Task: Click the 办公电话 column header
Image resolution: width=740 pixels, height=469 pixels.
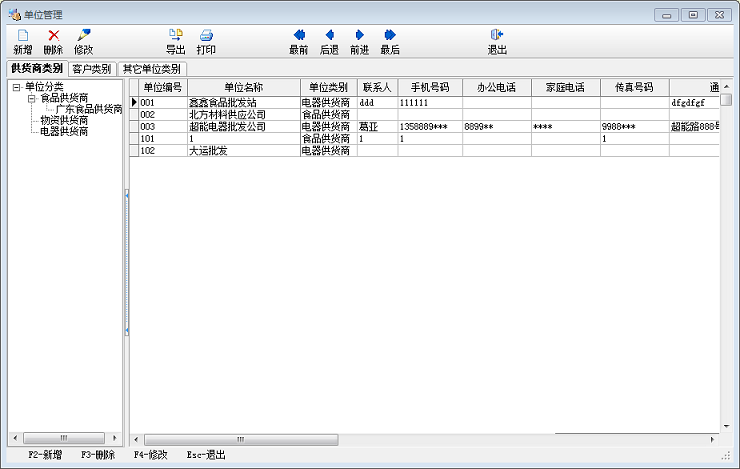Action: click(x=496, y=87)
